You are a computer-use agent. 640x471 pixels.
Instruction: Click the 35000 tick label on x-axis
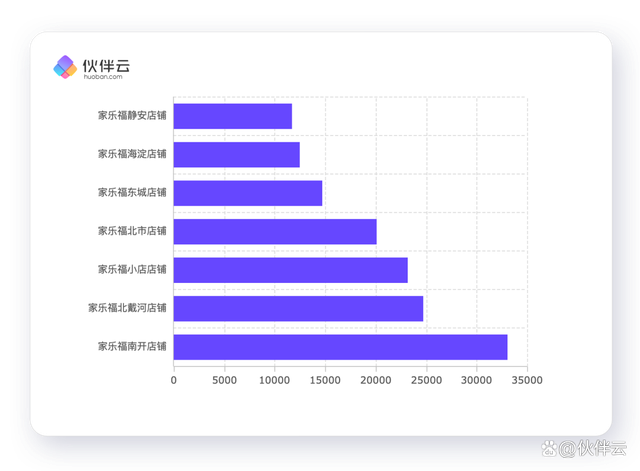point(527,380)
